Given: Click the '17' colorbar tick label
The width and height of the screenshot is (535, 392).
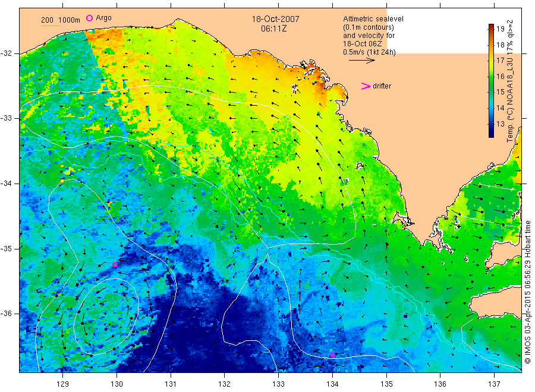Looking at the screenshot, I should click(x=501, y=61).
